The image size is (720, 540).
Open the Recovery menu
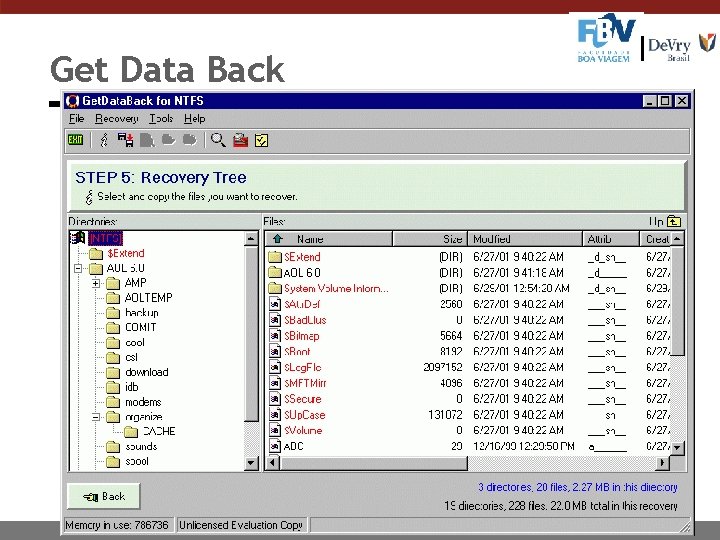coord(117,118)
